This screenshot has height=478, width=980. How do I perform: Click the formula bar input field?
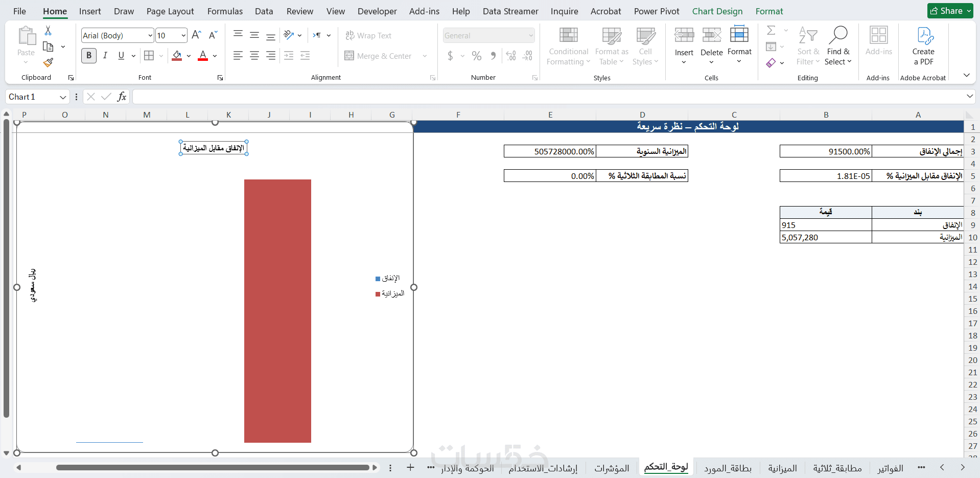point(549,97)
